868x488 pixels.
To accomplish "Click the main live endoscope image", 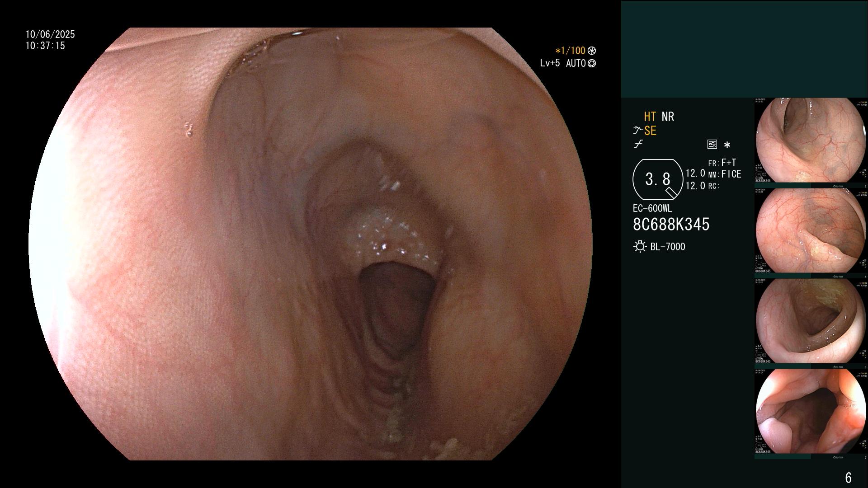I will 311,244.
